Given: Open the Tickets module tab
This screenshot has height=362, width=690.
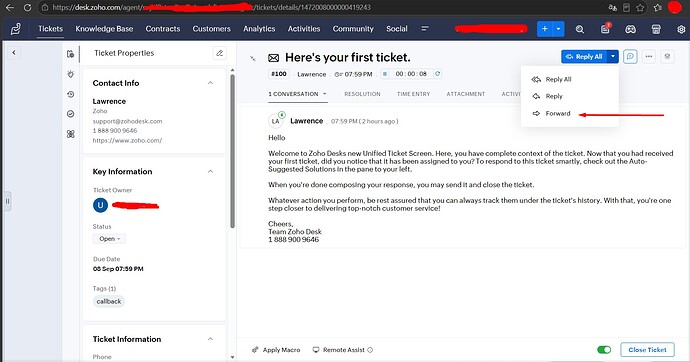Looking at the screenshot, I should pyautogui.click(x=50, y=29).
